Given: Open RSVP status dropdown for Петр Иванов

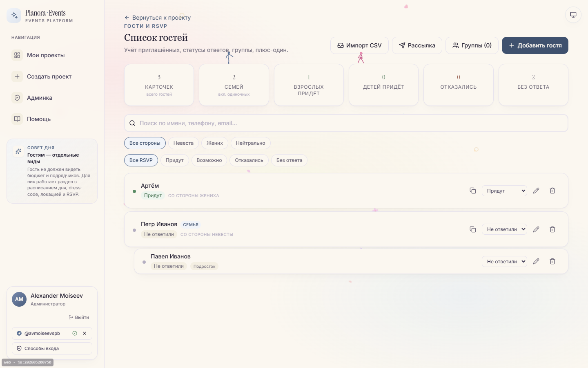Looking at the screenshot, I should pyautogui.click(x=504, y=229).
